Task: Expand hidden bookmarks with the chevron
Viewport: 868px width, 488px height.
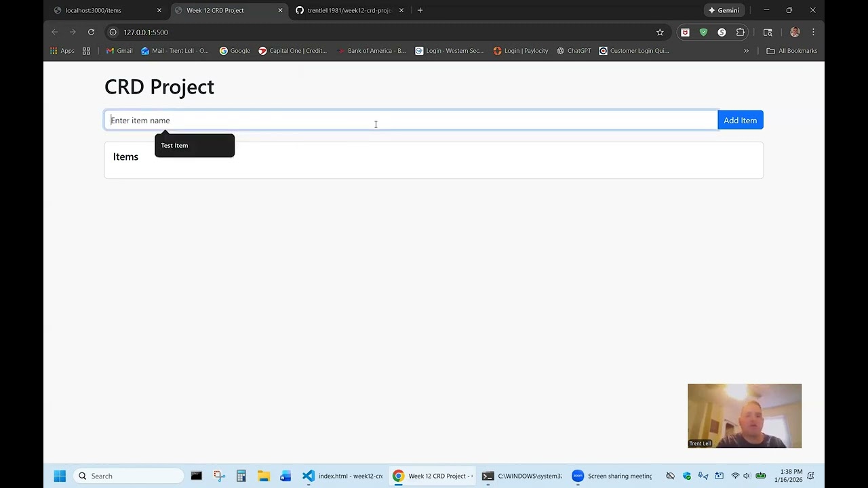Action: [x=746, y=51]
